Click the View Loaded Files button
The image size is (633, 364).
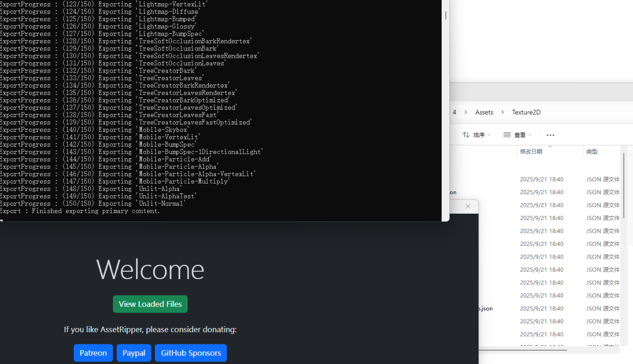150,304
